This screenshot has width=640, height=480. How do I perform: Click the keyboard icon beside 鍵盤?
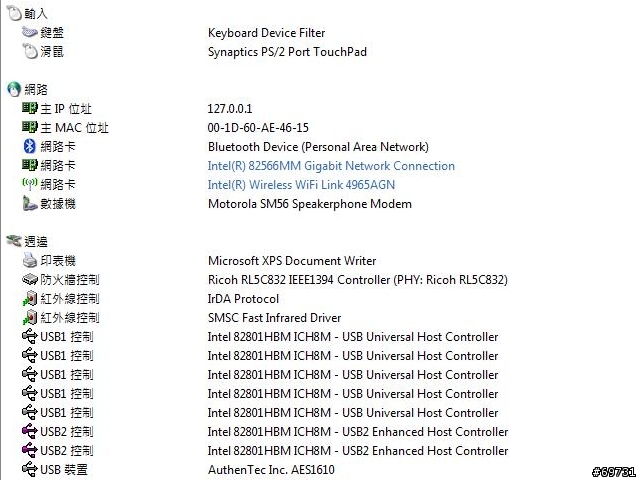30,32
